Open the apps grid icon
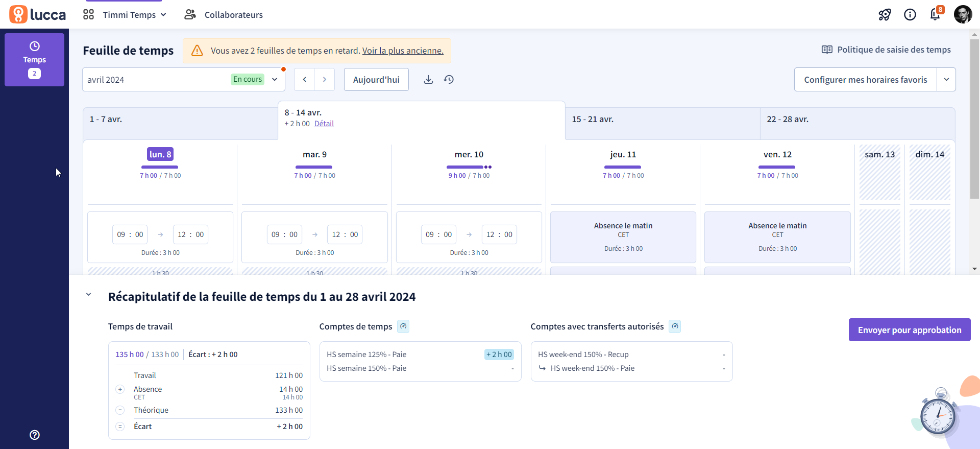 [88, 14]
